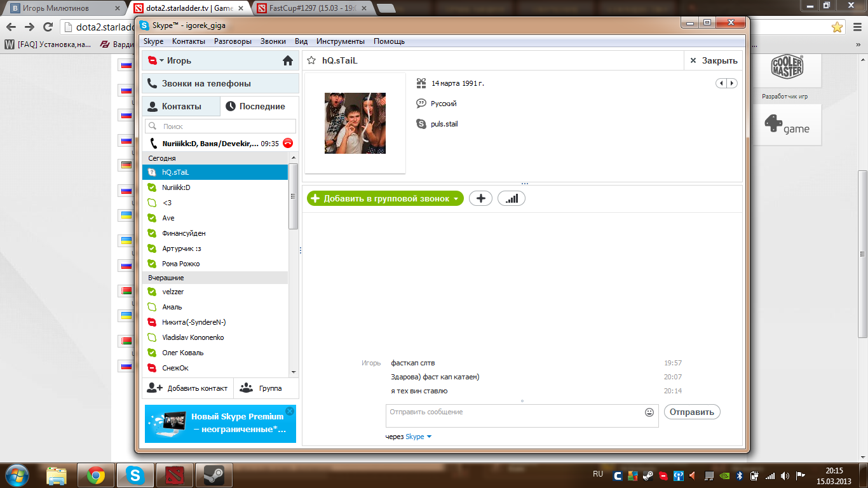Viewport: 868px width, 488px height.
Task: Click the Отправить send button
Action: [692, 412]
